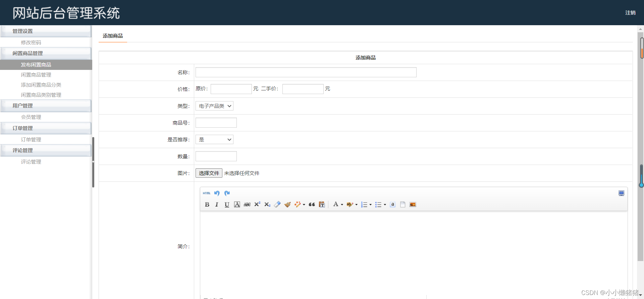Collapse the 闲置商品管理 sidebar section header
This screenshot has width=644, height=299.
click(x=46, y=53)
